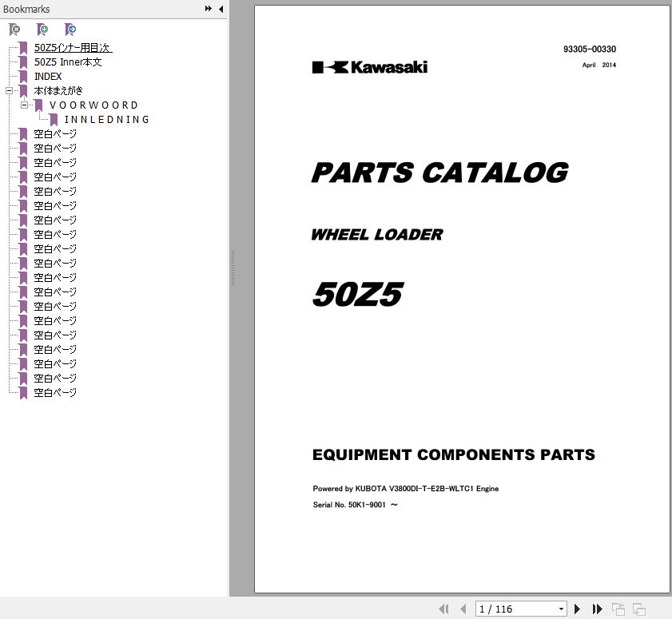672x619 pixels.
Task: Click the Serial No. 50K1-9001 line
Action: [x=356, y=505]
